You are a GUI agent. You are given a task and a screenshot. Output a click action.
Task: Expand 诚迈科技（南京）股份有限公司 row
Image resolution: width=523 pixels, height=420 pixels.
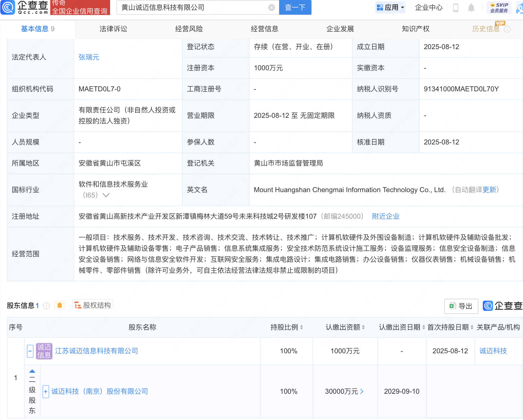coord(46,392)
